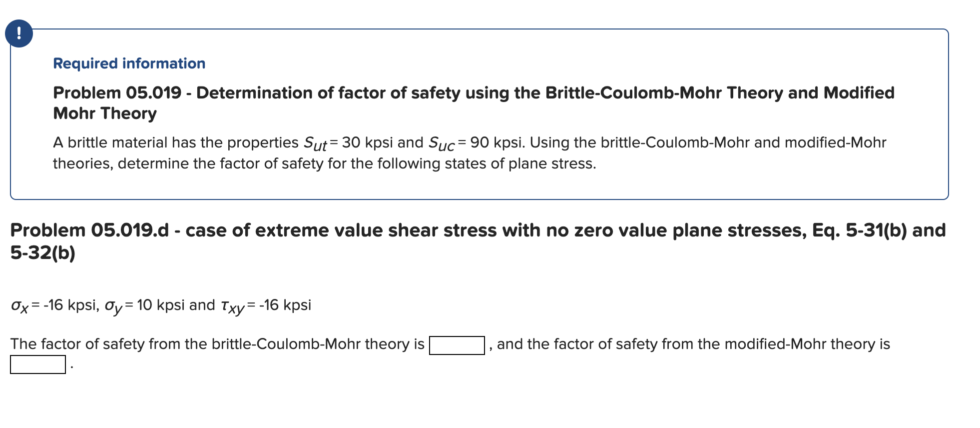The width and height of the screenshot is (980, 428).
Task: Click the modified-Mohr theory answer box
Action: [37, 364]
